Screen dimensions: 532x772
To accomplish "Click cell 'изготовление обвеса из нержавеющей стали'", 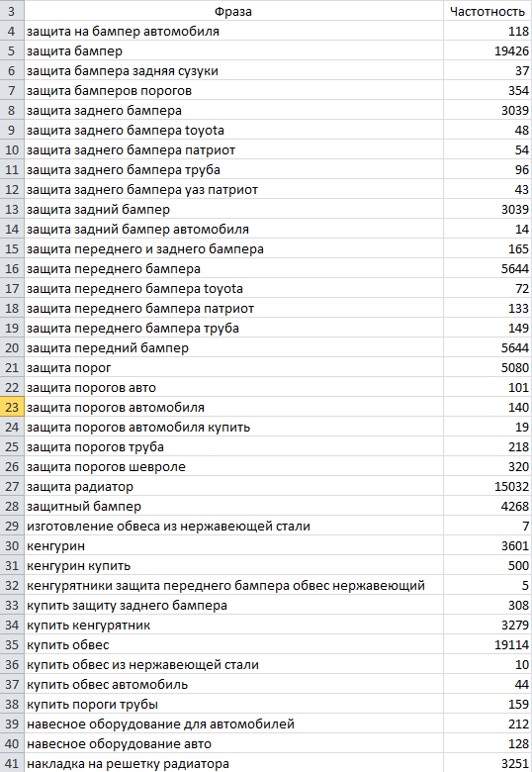I will (x=233, y=527).
